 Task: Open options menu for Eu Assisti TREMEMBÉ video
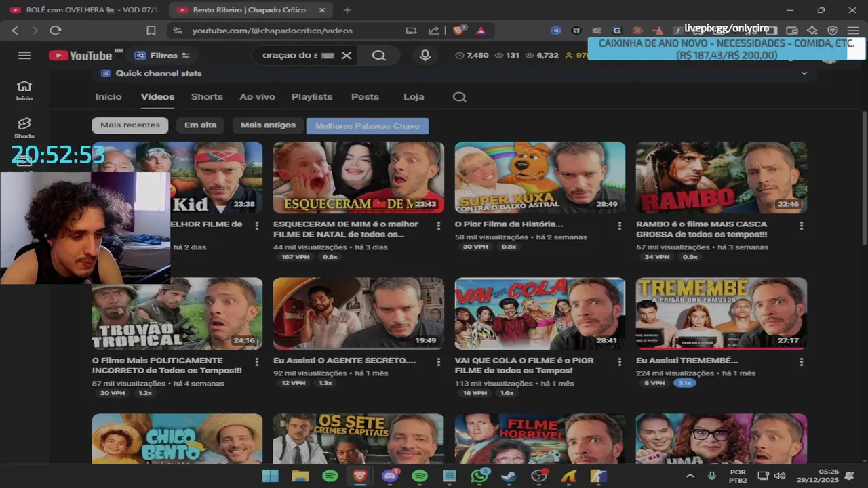pyautogui.click(x=802, y=362)
